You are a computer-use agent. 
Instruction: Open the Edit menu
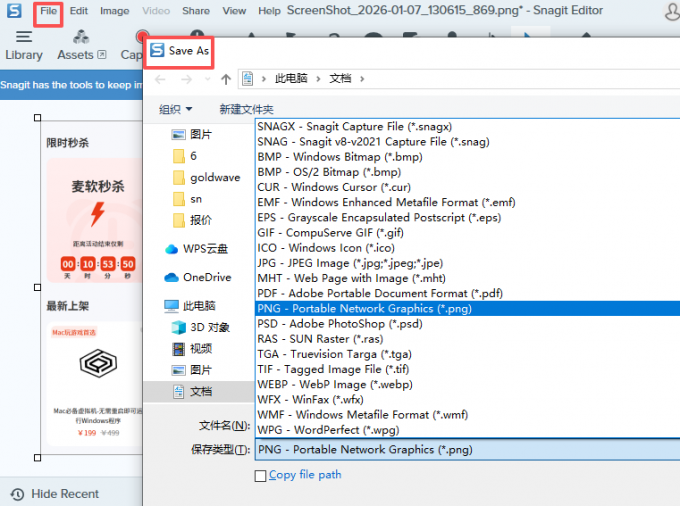click(x=78, y=11)
